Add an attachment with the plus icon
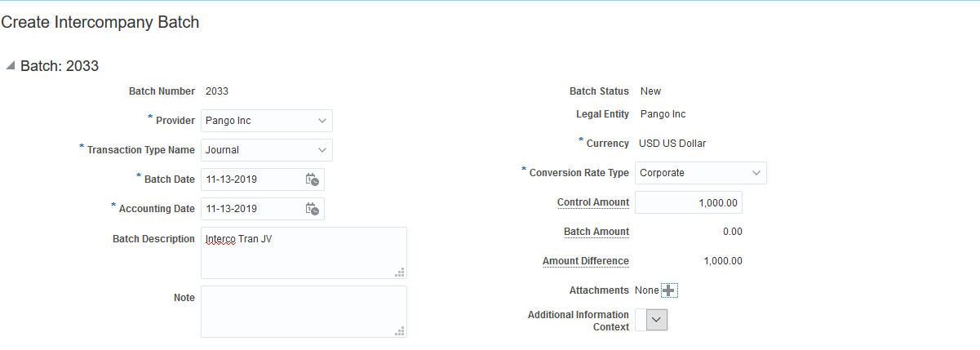 [669, 290]
